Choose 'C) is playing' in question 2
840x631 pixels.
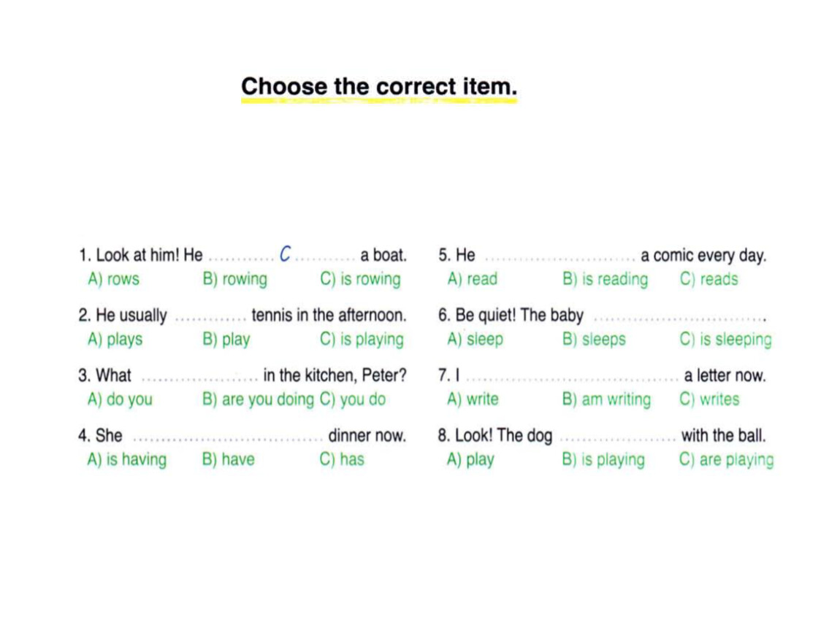(x=362, y=340)
